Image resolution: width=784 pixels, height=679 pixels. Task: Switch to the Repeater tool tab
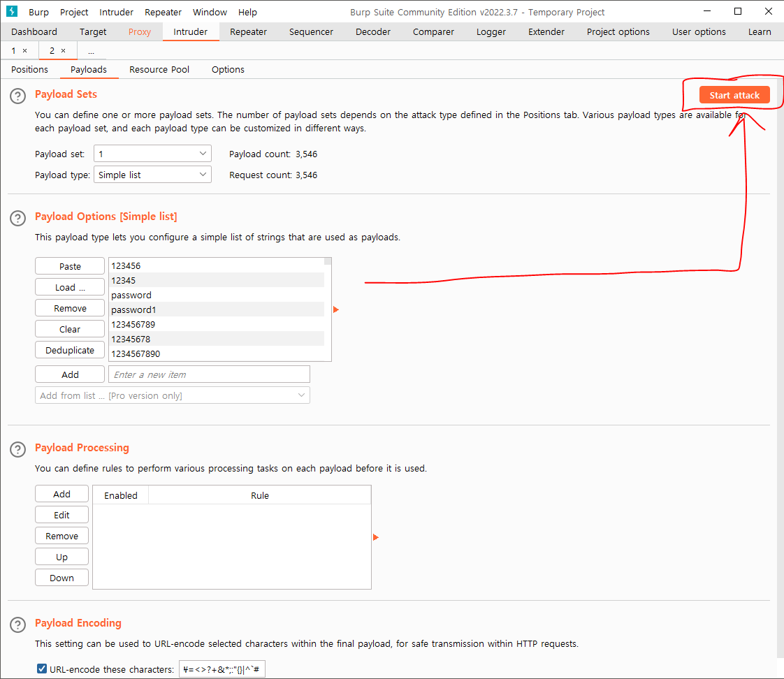tap(249, 31)
